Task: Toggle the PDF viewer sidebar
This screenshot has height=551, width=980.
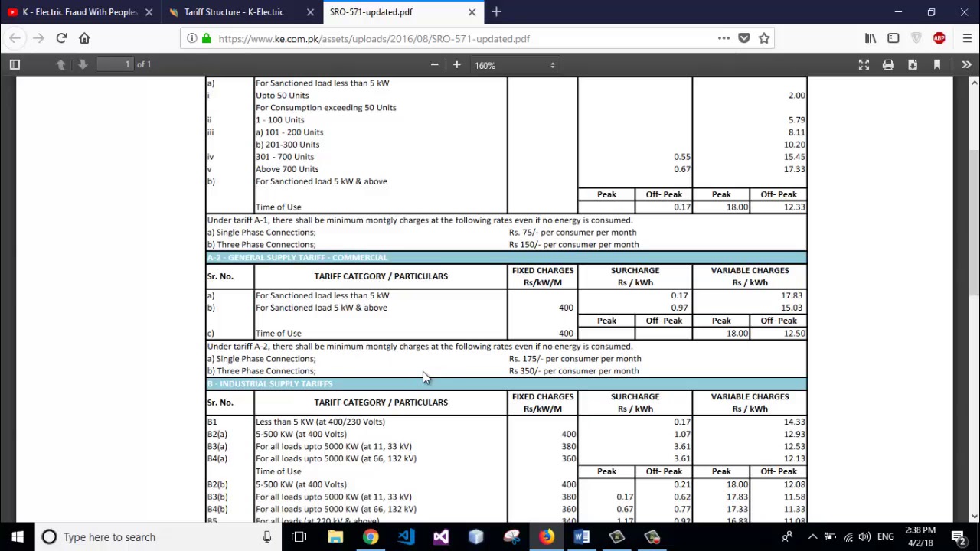Action: click(x=15, y=65)
